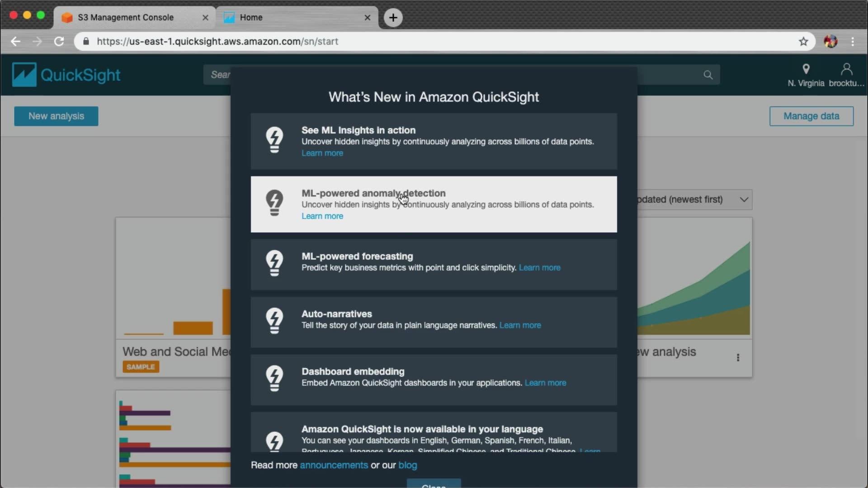Expand the sort by updated dropdown
Viewport: 868px width, 488px height.
[743, 199]
